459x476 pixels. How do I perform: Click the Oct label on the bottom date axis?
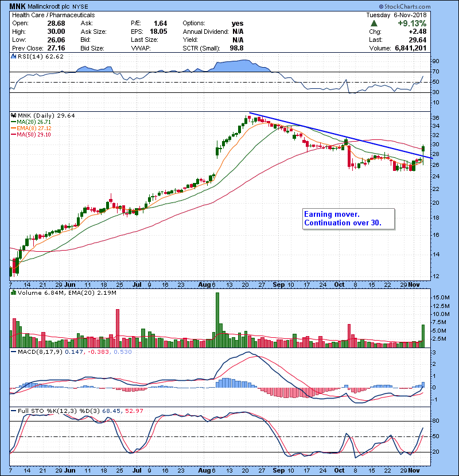point(339,470)
